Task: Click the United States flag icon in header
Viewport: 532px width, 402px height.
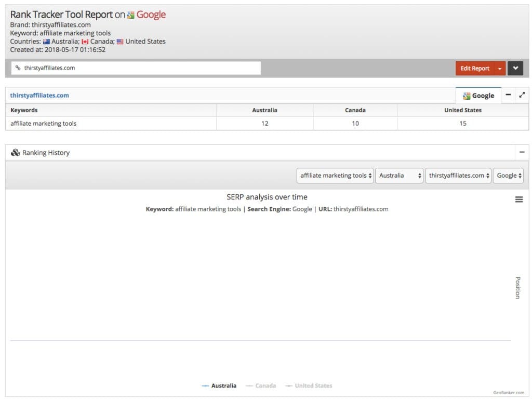Action: coord(120,42)
